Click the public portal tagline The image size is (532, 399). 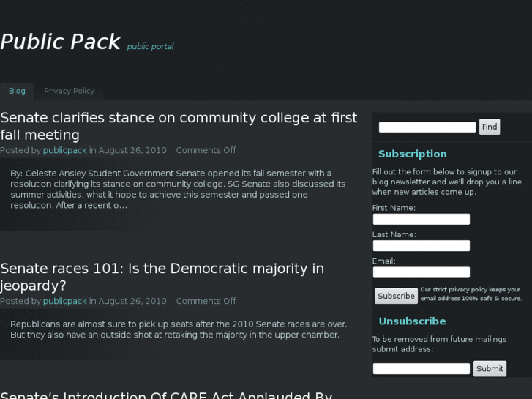point(150,47)
